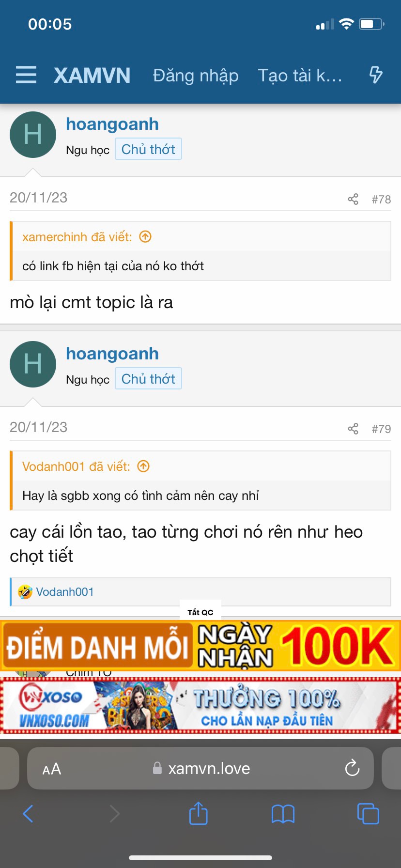401x868 pixels.
Task: Reload the page in Safari
Action: coord(352,768)
